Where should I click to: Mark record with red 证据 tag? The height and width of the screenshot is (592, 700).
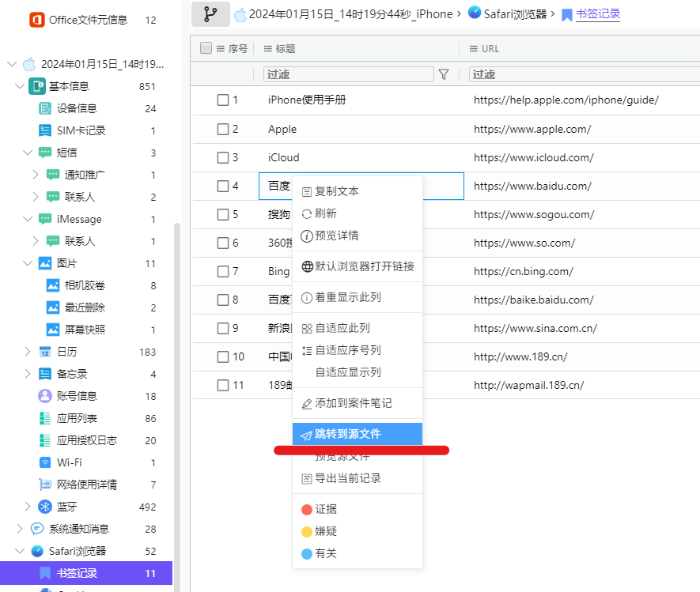(358, 509)
